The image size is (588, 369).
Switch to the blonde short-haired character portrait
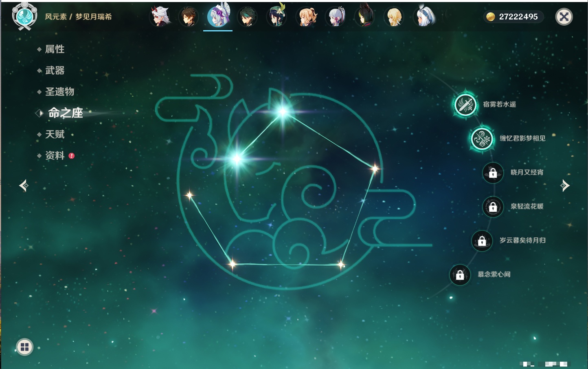tap(394, 16)
